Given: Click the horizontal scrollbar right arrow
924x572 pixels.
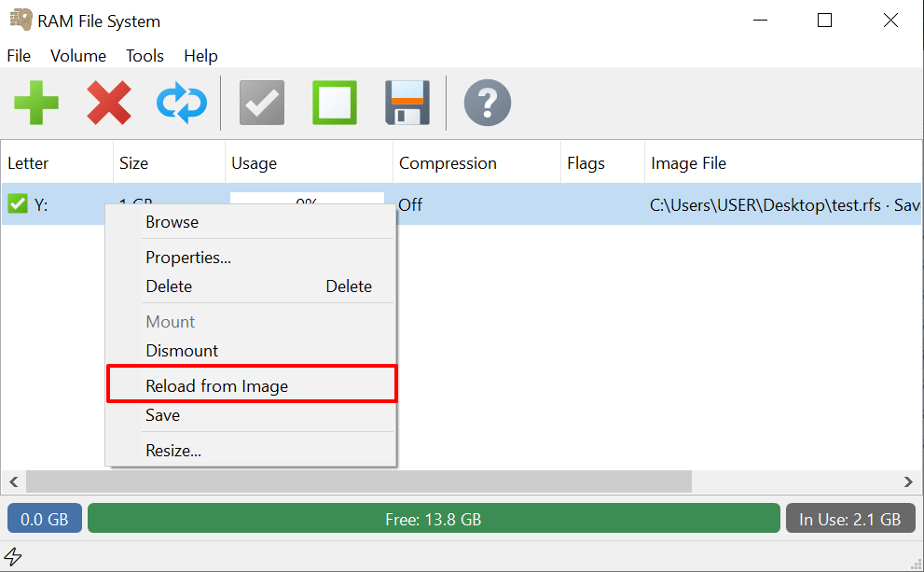Looking at the screenshot, I should point(908,481).
